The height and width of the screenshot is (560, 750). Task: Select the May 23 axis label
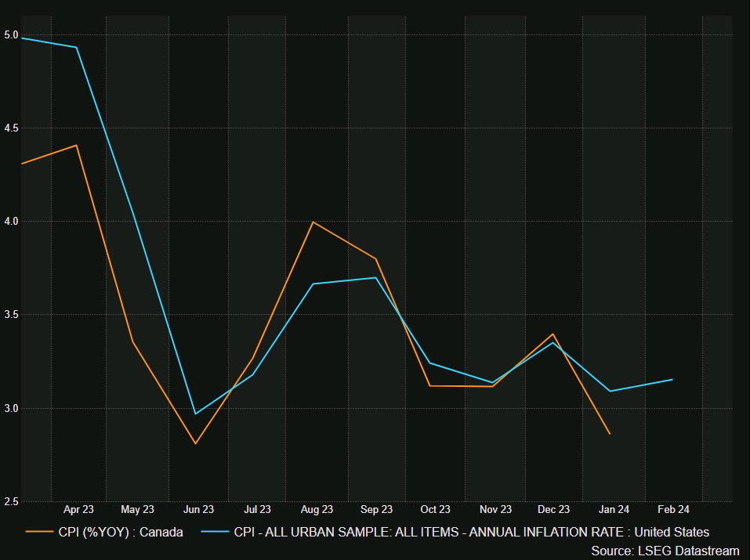pyautogui.click(x=138, y=509)
